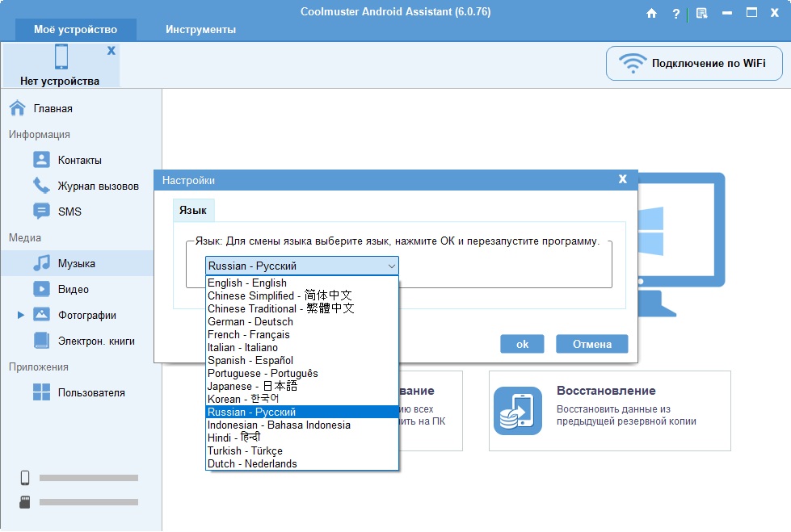Image resolution: width=791 pixels, height=532 pixels.
Task: Click the SMS message bubble icon
Action: [x=42, y=212]
